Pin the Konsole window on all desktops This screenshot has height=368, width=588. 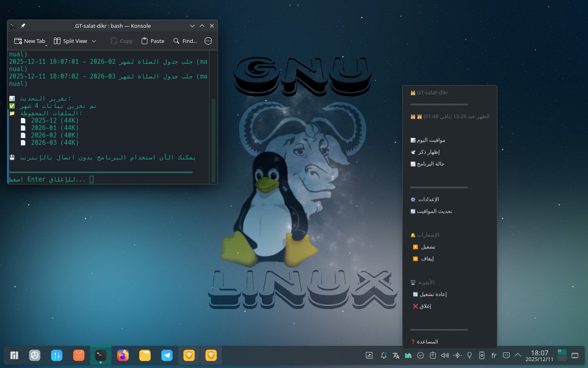pyautogui.click(x=23, y=26)
